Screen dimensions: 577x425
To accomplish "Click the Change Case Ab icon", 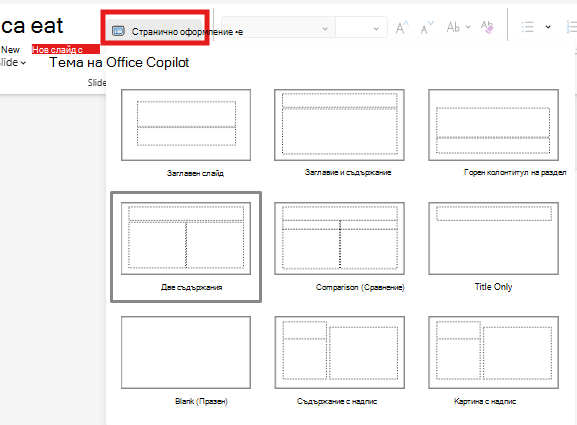I will coord(453,27).
